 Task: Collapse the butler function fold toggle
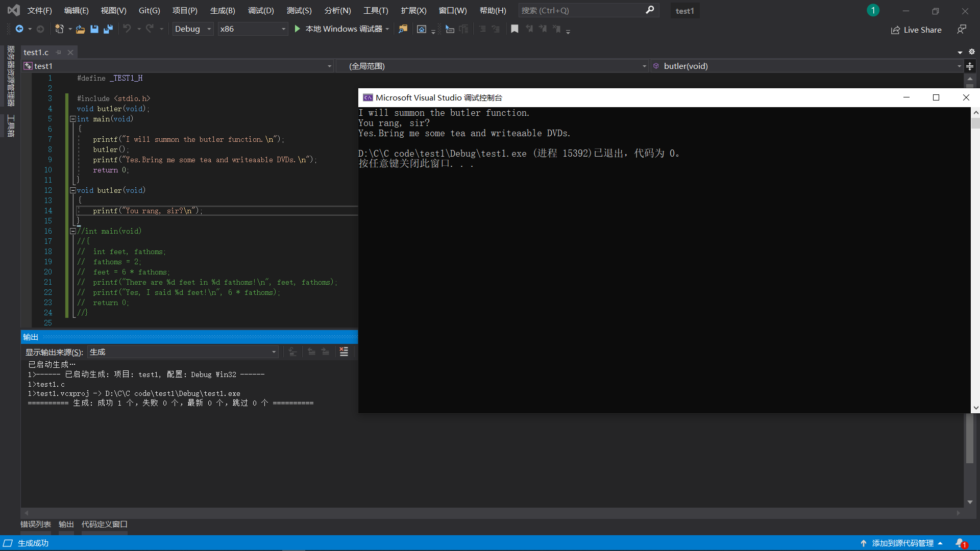tap(72, 190)
